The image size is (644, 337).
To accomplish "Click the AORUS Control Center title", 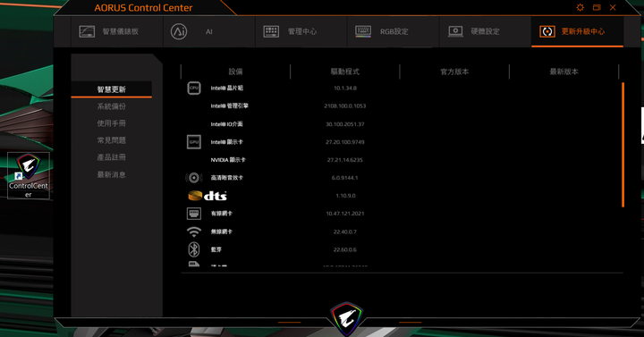I will click(143, 8).
